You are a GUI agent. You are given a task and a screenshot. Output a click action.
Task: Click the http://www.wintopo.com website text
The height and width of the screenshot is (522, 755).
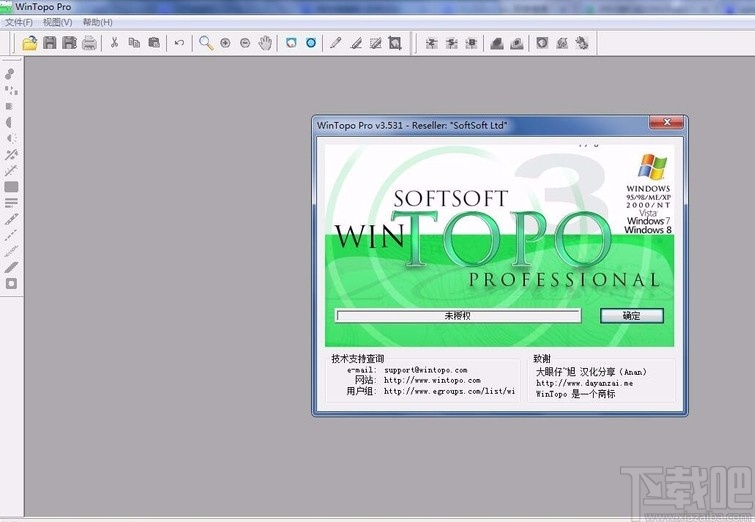coord(432,380)
